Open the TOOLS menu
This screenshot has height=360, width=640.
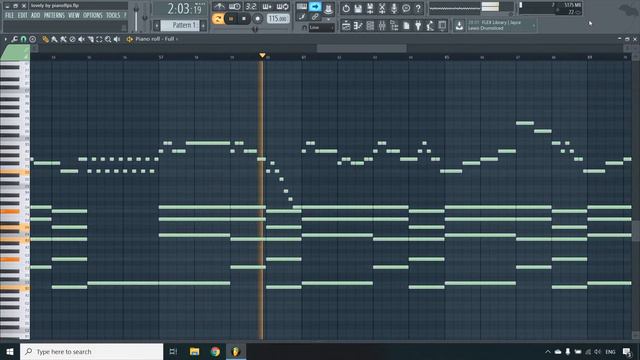[x=113, y=15]
